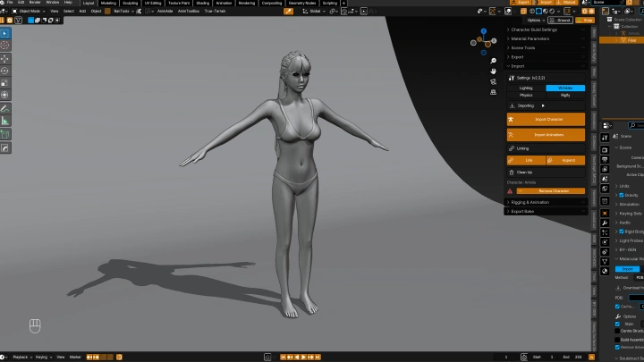Open the Tool properties tab icon
Image resolution: width=644 pixels, height=362 pixels.
(605, 138)
